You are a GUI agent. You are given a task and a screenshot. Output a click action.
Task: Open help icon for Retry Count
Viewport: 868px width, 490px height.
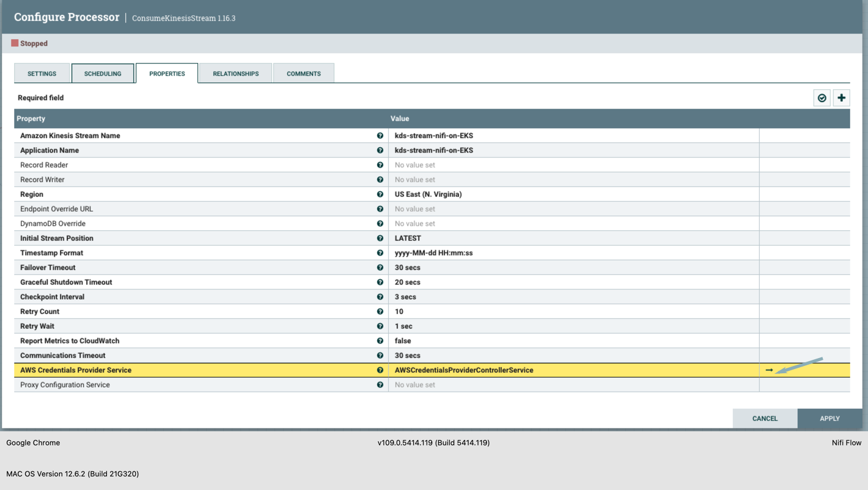tap(380, 312)
